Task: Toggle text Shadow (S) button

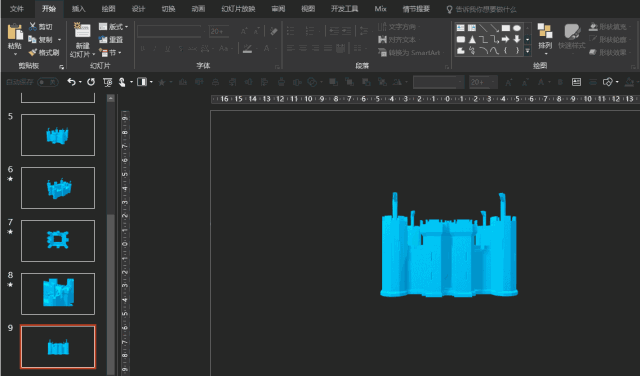Action: tap(180, 49)
